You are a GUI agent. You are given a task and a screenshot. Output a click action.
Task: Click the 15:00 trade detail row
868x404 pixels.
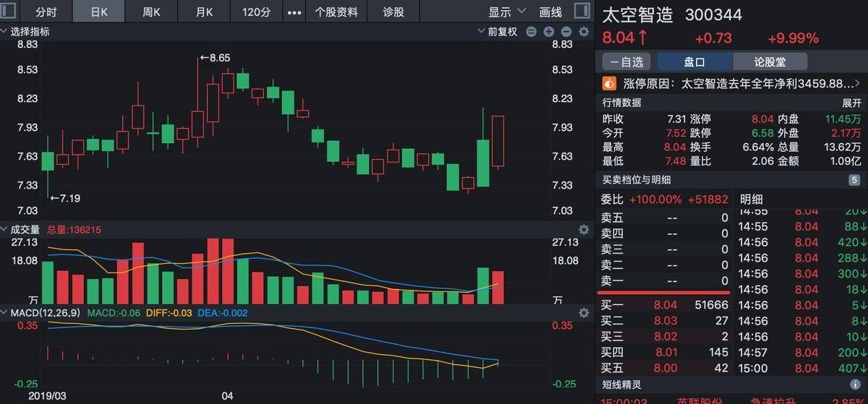801,368
